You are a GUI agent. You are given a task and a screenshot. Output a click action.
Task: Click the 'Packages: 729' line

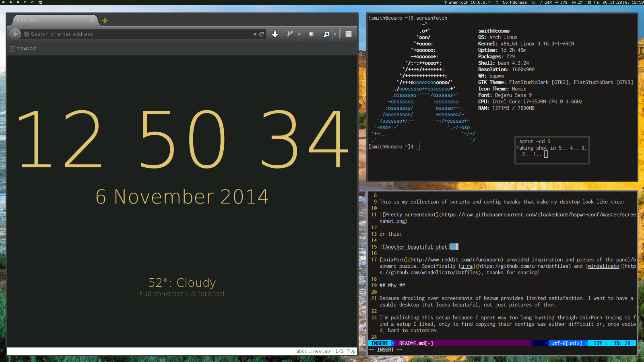click(x=497, y=57)
